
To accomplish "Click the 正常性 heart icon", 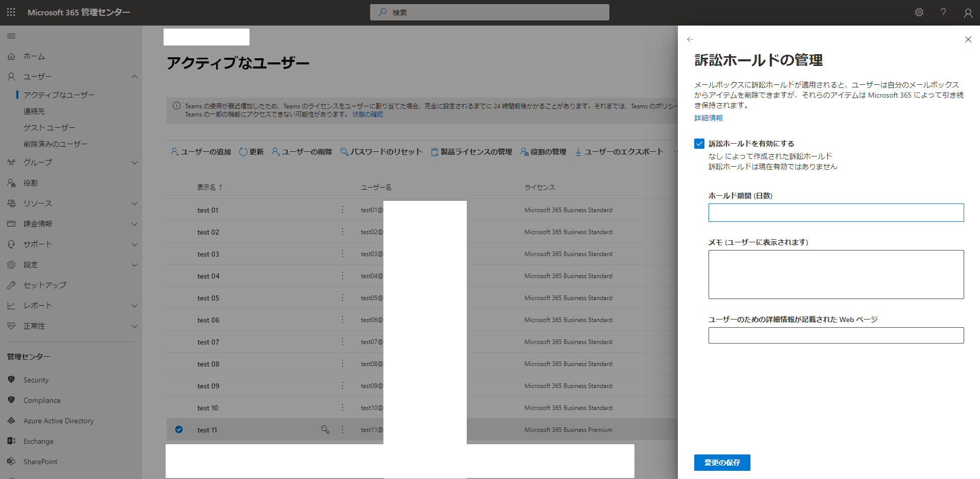I will 11,326.
